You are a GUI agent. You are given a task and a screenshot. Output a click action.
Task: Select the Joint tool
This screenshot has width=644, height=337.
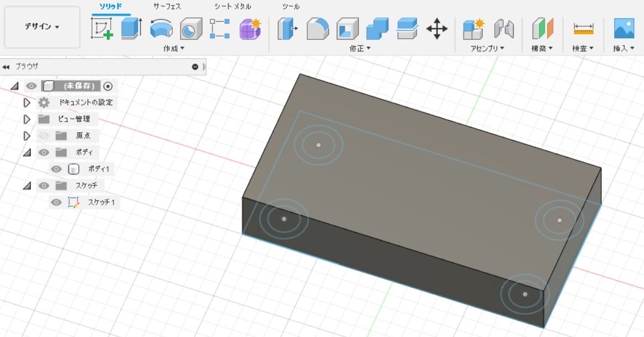pyautogui.click(x=504, y=29)
